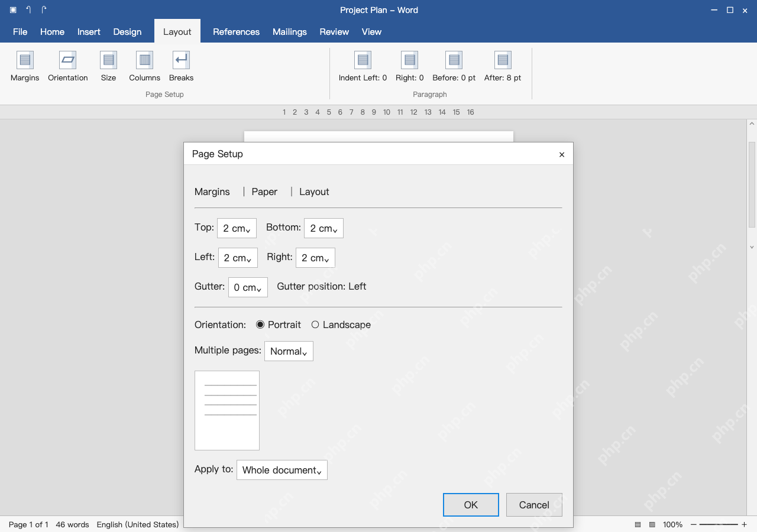
Task: Switch to the Paper tab in dialog
Action: [x=264, y=192]
